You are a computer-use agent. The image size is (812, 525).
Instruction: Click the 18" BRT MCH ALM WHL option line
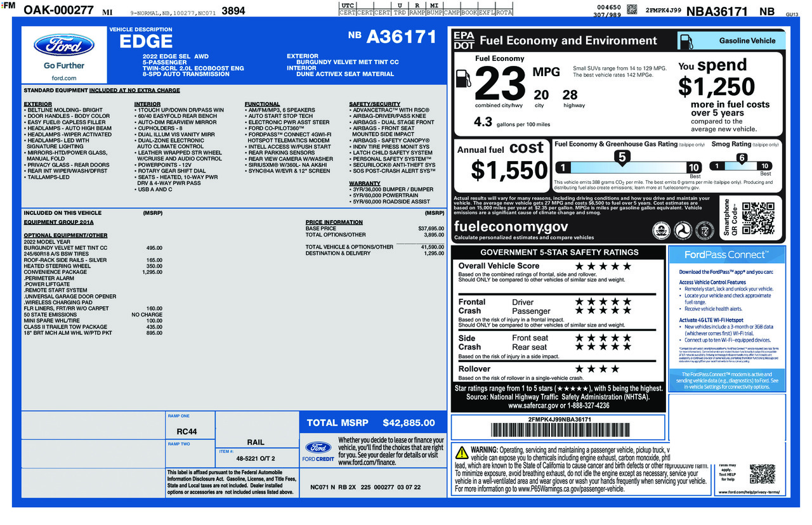93,333
